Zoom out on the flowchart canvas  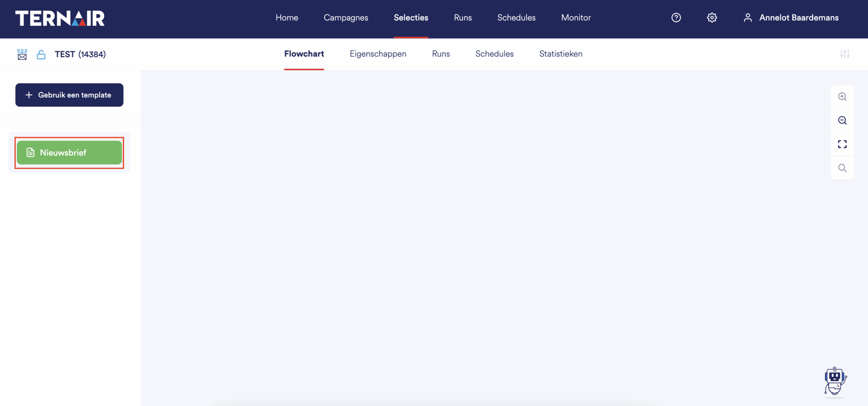(x=842, y=120)
